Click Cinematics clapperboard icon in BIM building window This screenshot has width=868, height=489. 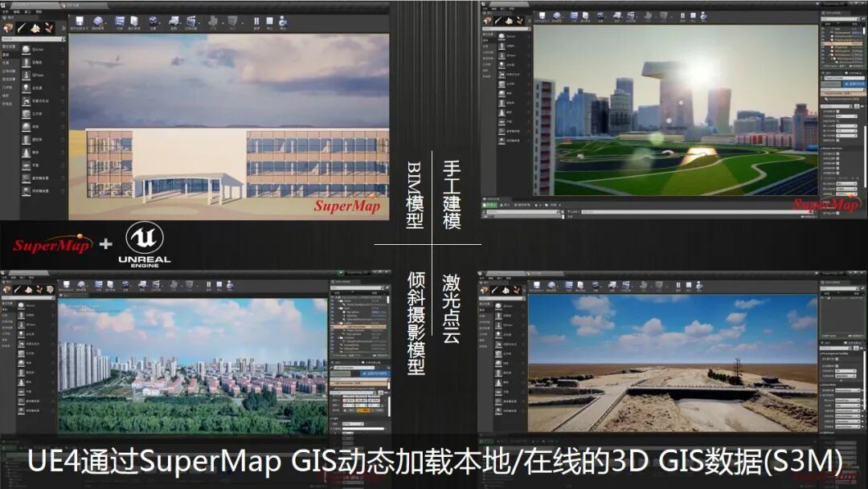(x=191, y=21)
